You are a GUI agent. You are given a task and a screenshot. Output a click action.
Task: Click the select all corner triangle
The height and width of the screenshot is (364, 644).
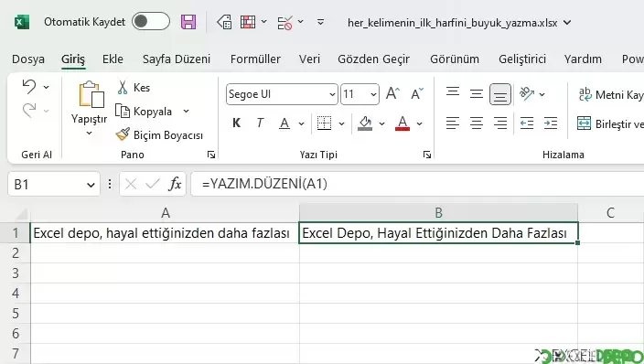click(x=20, y=214)
